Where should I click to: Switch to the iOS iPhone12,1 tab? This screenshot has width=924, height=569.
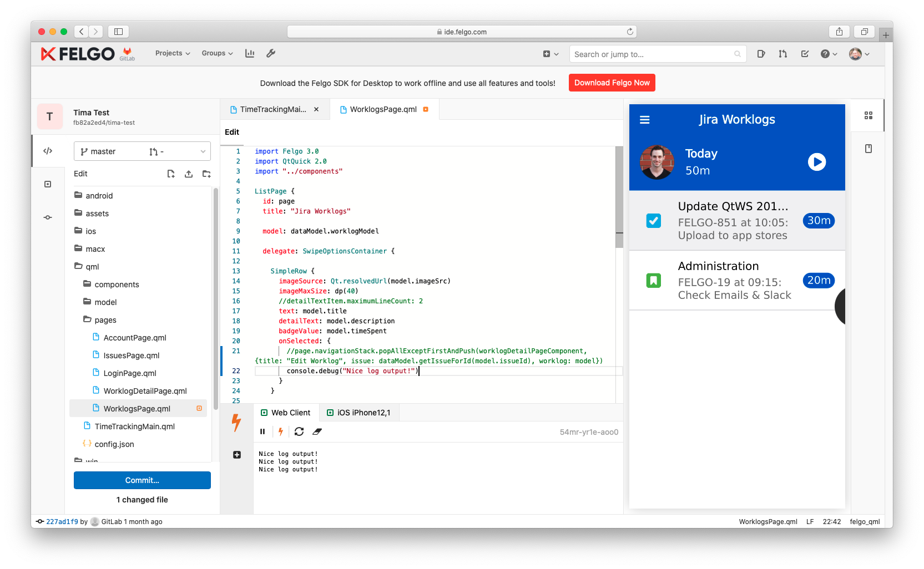[359, 412]
